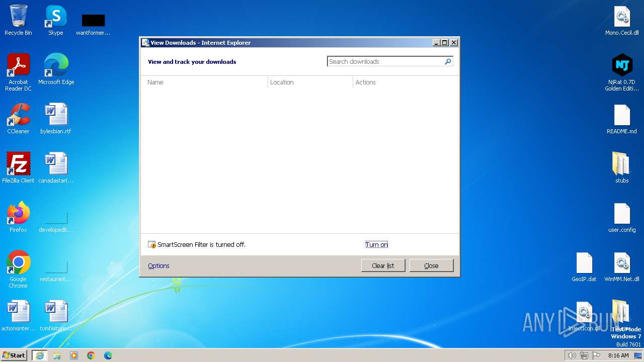Open the Options link
The height and width of the screenshot is (362, 644).
click(158, 265)
